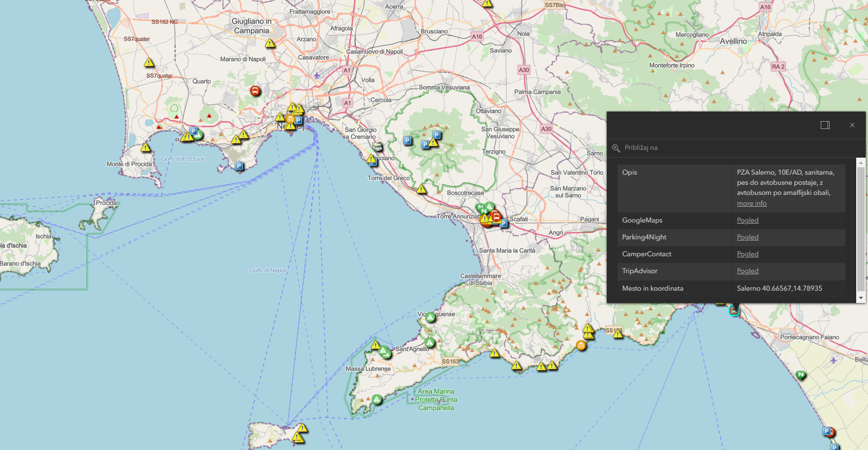The width and height of the screenshot is (868, 450).
Task: Close the Salerno info popup
Action: (852, 125)
